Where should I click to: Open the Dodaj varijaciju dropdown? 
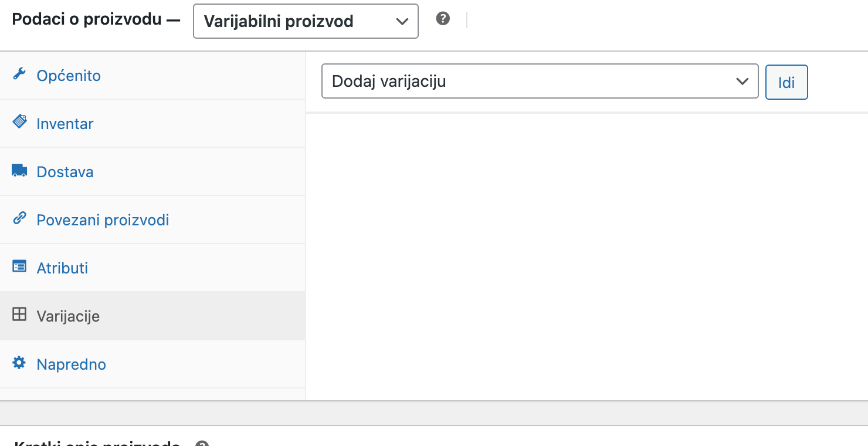tap(540, 81)
